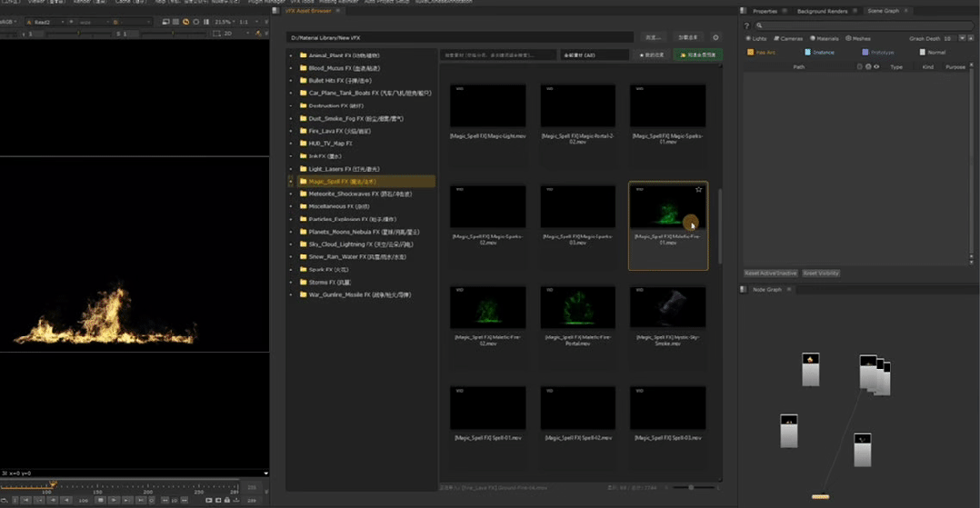Click the settings gear in VFX Asset Browser
Viewport: 980px width, 508px height.
click(715, 38)
